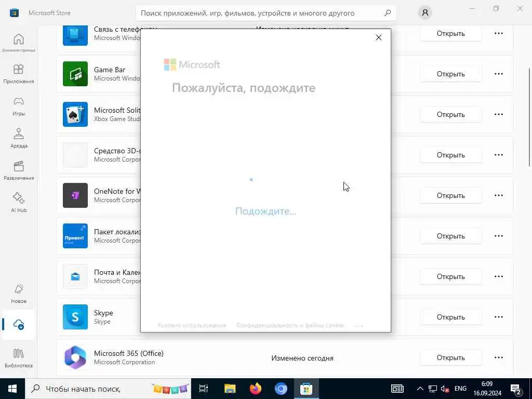532x399 pixels.
Task: Open the notification center icon
Action: 516,389
